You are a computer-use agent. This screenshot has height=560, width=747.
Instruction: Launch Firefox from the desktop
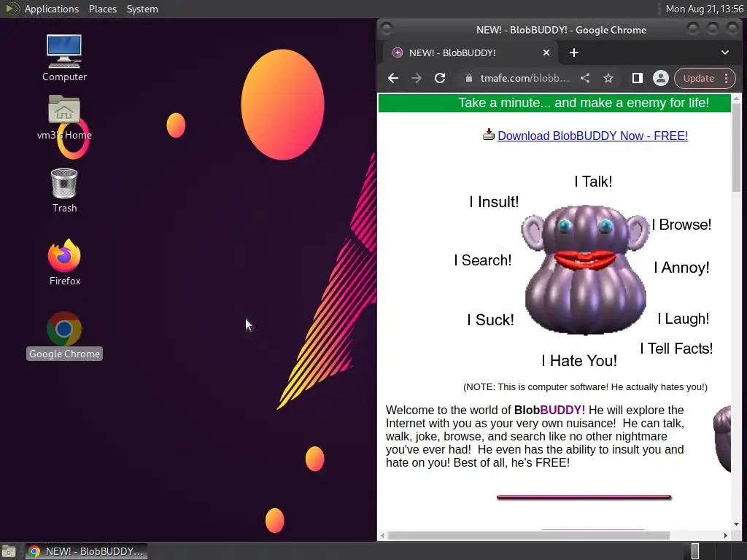click(64, 262)
